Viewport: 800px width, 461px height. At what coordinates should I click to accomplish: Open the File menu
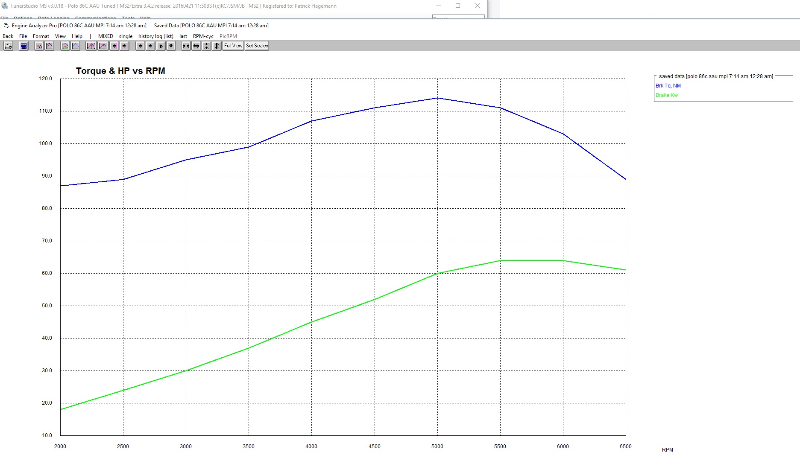pos(23,36)
